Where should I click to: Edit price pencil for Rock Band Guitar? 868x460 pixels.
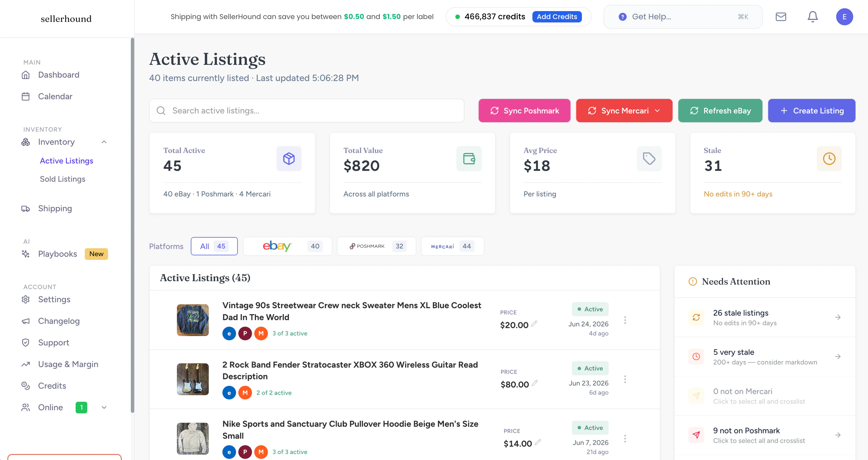pos(535,383)
